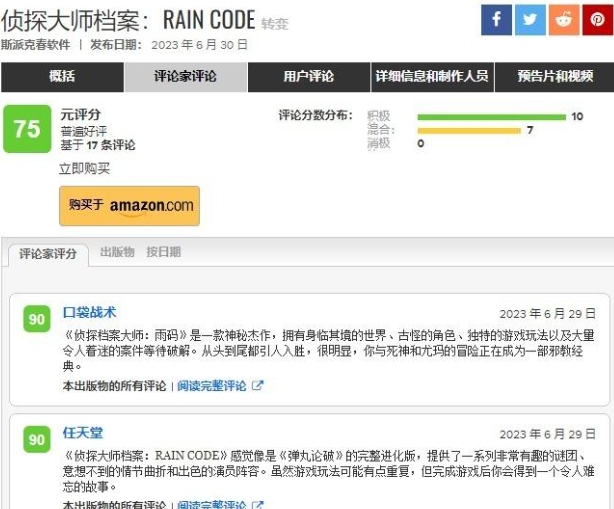Click the 混合 mixed label
The image size is (614, 509).
[381, 130]
